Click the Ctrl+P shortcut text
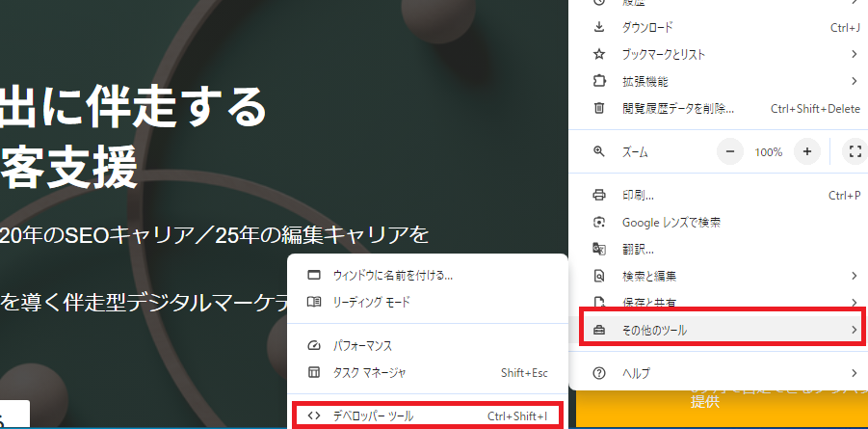Viewport: 868px width, 429px height. pyautogui.click(x=844, y=195)
